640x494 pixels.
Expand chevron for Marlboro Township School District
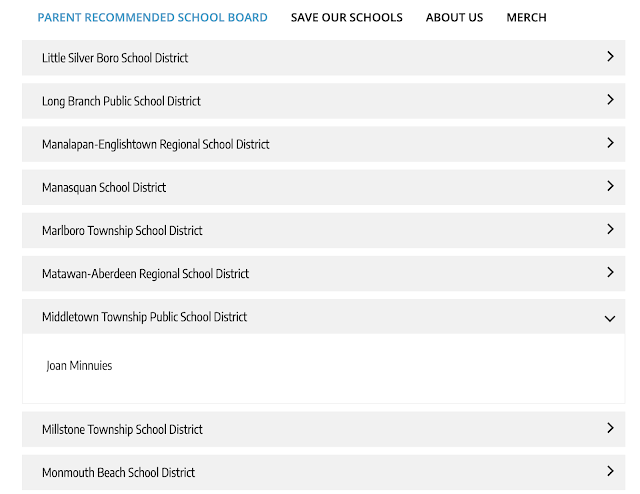(610, 229)
